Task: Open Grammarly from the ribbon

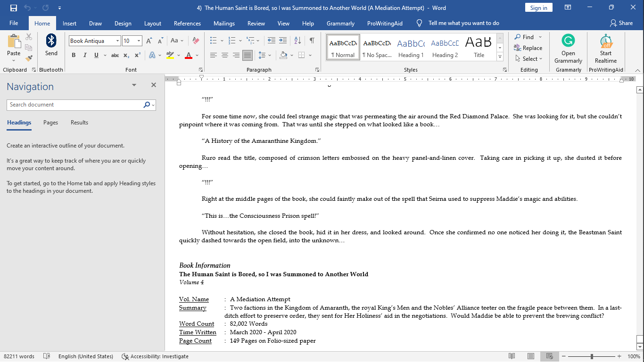Action: pyautogui.click(x=568, y=49)
